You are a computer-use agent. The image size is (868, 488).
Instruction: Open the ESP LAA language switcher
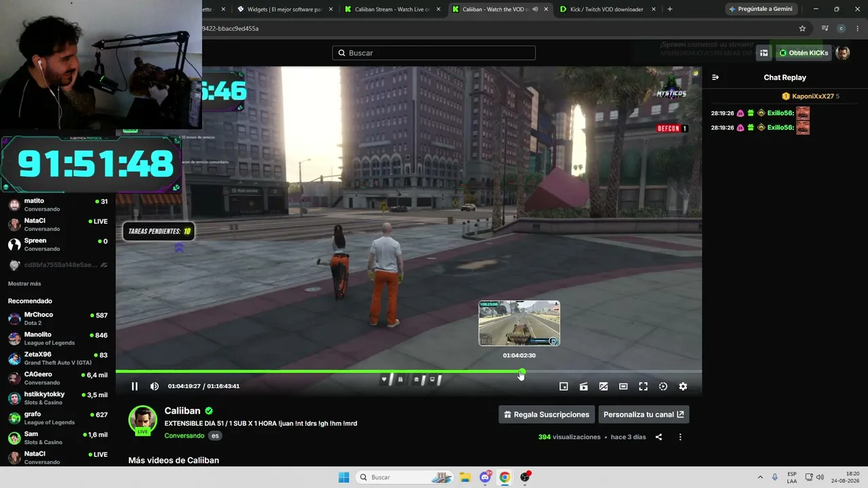792,477
